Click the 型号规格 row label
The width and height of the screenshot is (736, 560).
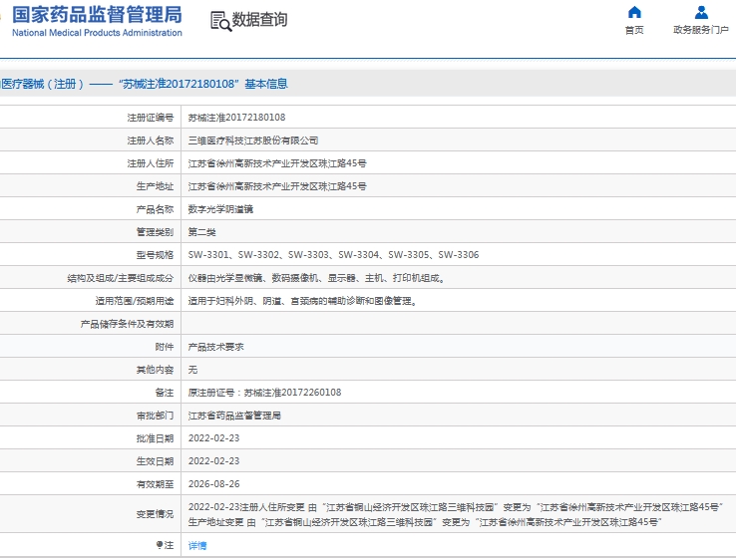pos(155,255)
